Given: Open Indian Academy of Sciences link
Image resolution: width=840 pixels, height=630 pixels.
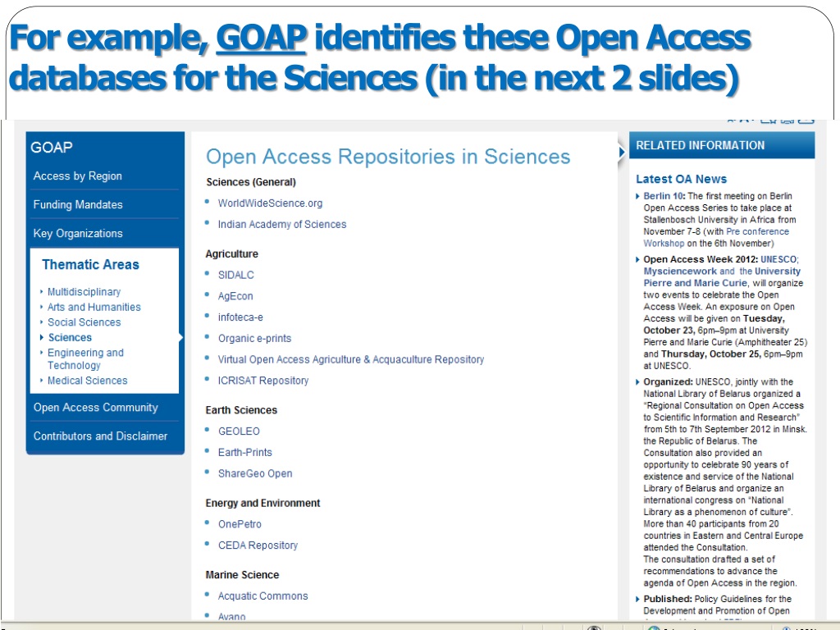Looking at the screenshot, I should click(282, 225).
